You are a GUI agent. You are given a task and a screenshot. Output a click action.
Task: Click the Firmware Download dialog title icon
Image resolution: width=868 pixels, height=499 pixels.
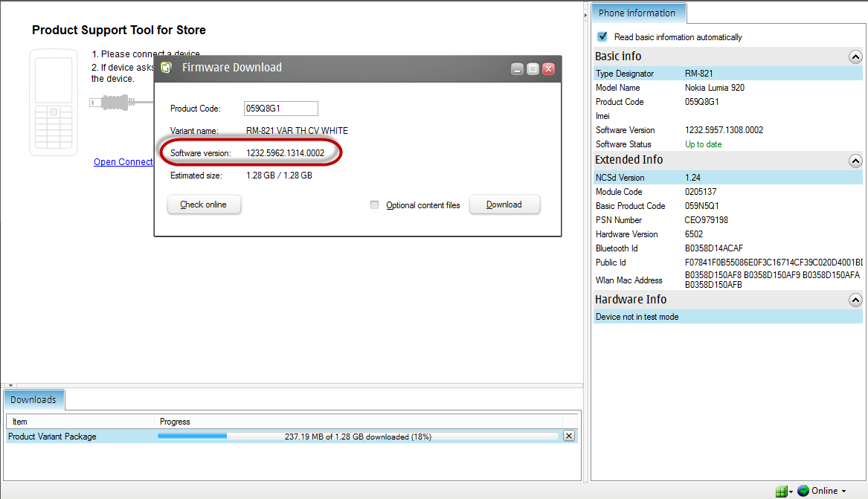point(166,68)
